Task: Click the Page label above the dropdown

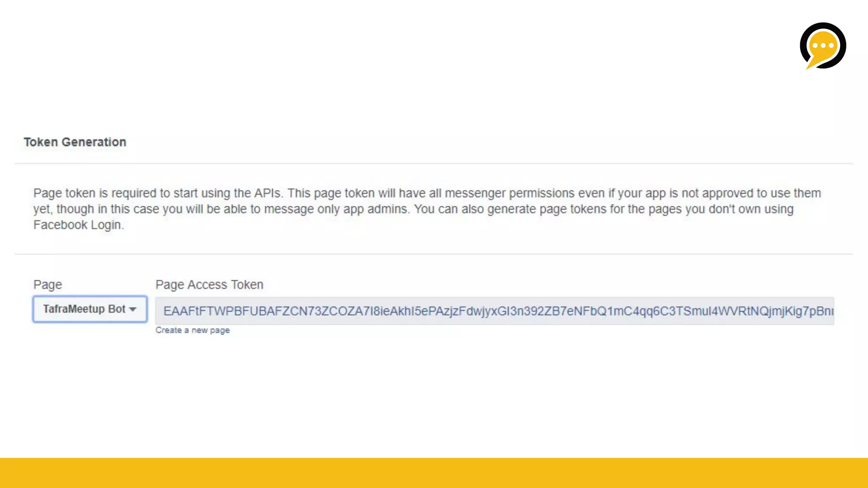Action: [48, 285]
